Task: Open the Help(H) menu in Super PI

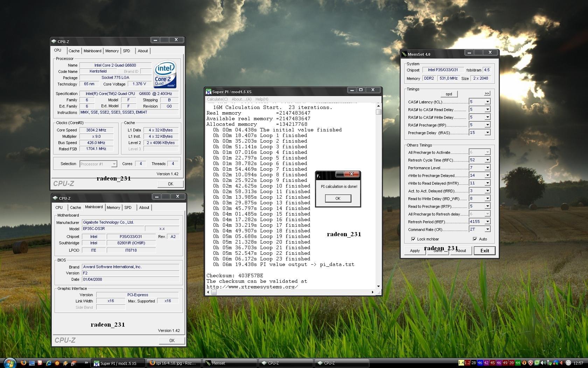Action: [262, 99]
